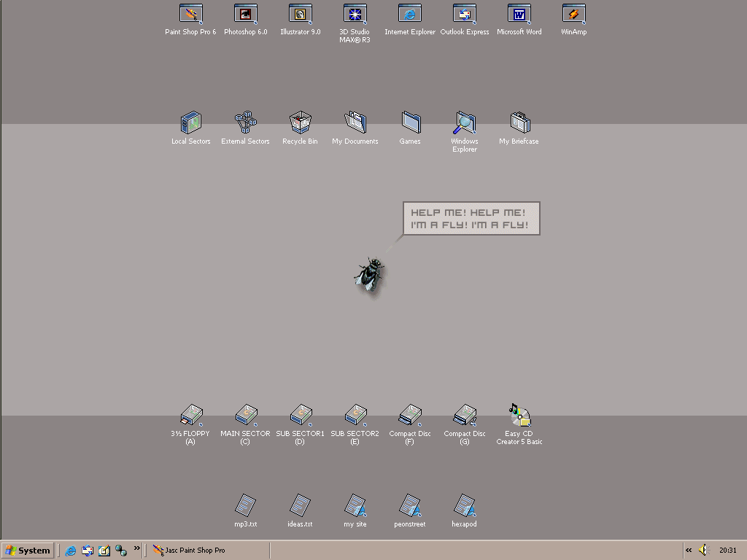Open Local Sectors computer icon
Viewport: 747px width, 560px height.
tap(191, 122)
